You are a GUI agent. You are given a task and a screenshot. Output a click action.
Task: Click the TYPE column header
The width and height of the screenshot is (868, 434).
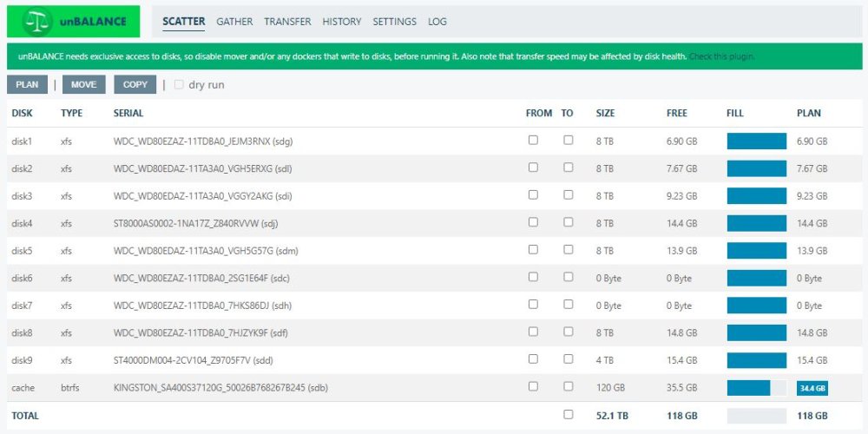(71, 113)
